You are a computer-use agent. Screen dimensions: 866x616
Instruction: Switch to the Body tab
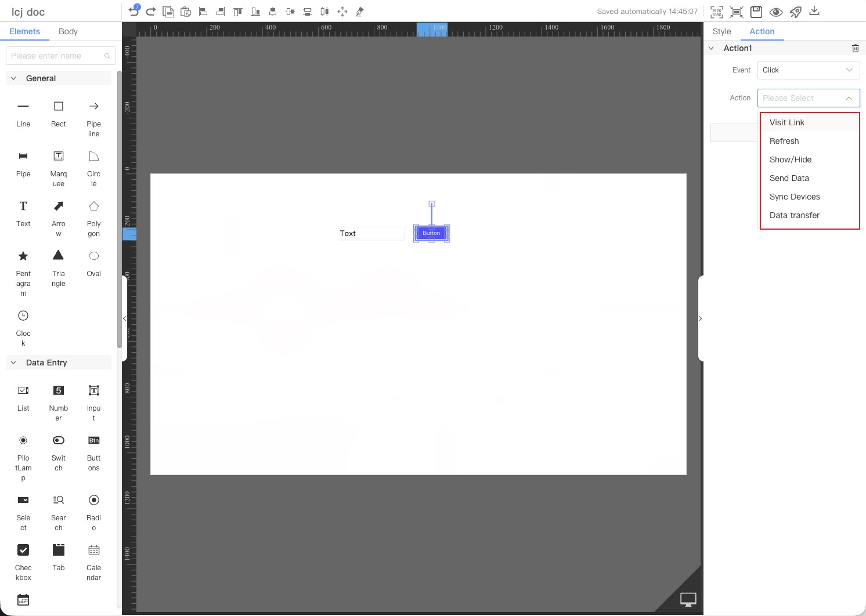[x=68, y=31]
